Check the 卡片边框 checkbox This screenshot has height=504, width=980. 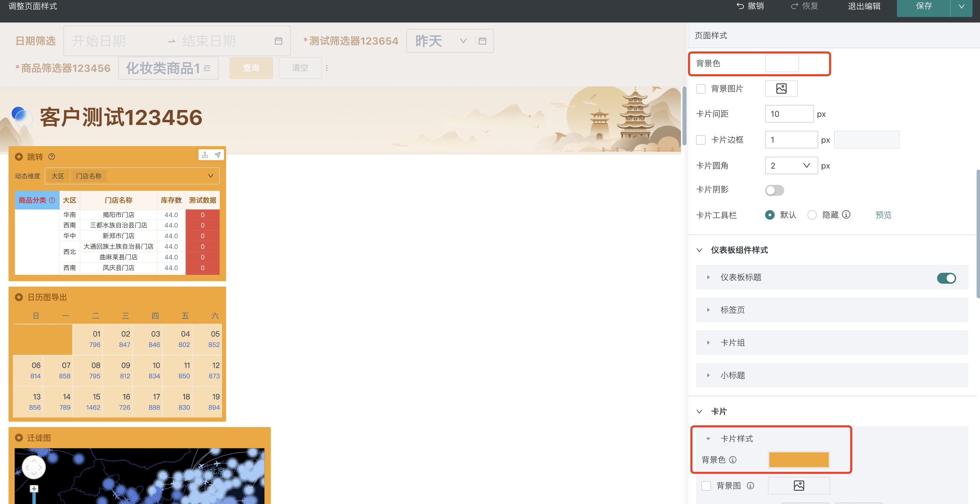tap(701, 140)
